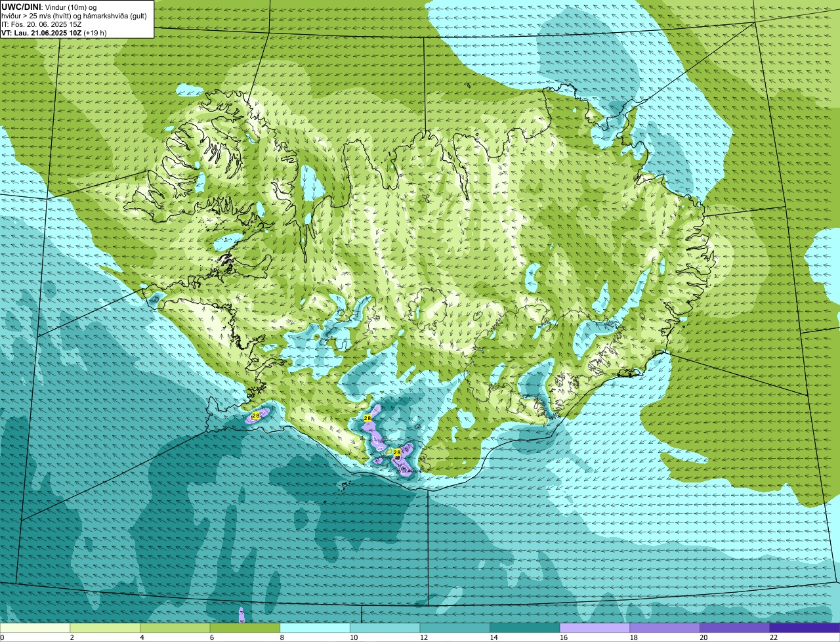Click the legend scale value 16

pos(563,637)
